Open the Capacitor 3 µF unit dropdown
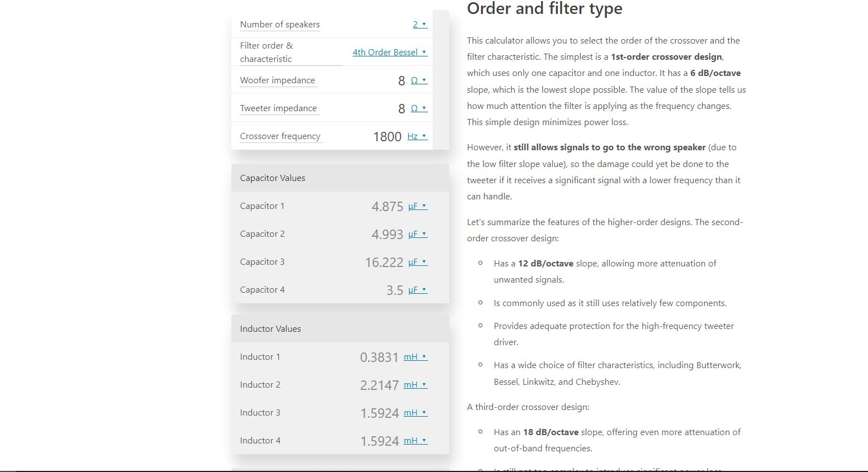Image resolution: width=868 pixels, height=472 pixels. [x=418, y=262]
